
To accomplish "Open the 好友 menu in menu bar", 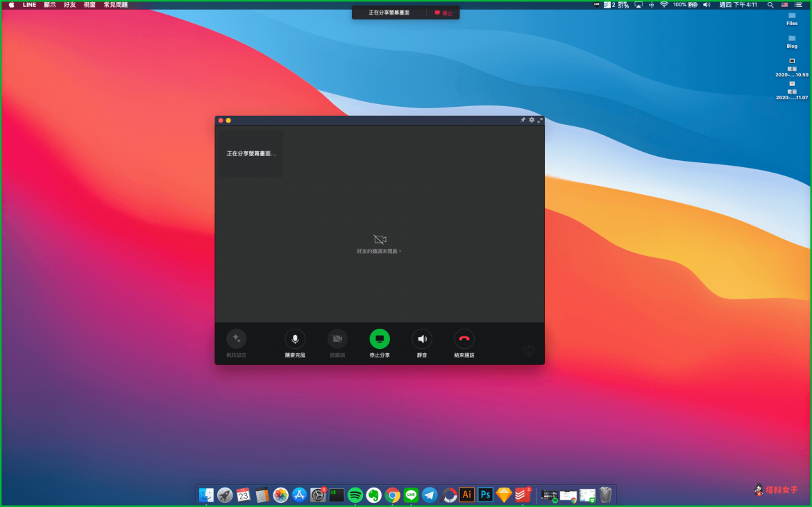I will pyautogui.click(x=70, y=5).
